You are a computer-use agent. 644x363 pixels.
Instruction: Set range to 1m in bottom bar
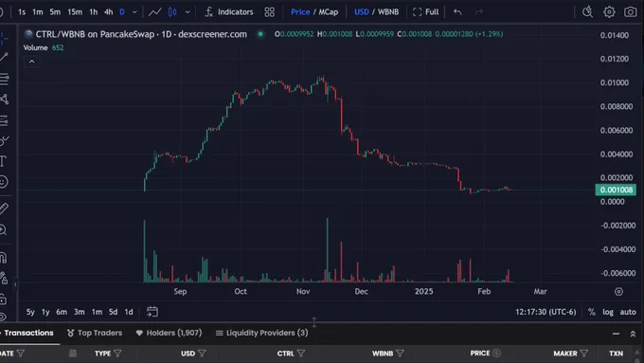[x=97, y=312]
